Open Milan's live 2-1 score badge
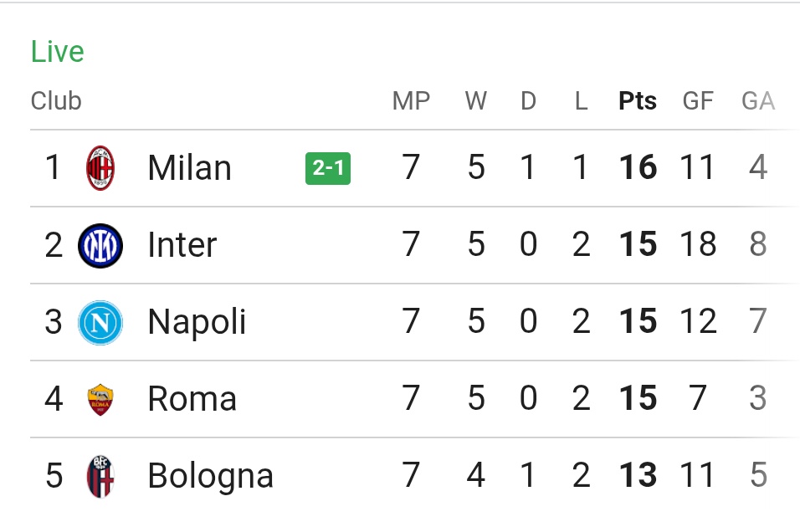The image size is (800, 532). (x=328, y=168)
